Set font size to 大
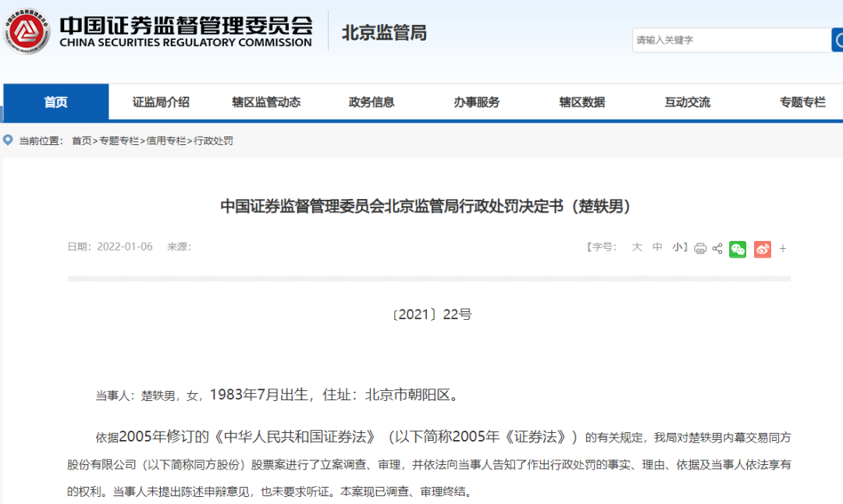Image resolution: width=843 pixels, height=504 pixels. [x=637, y=247]
